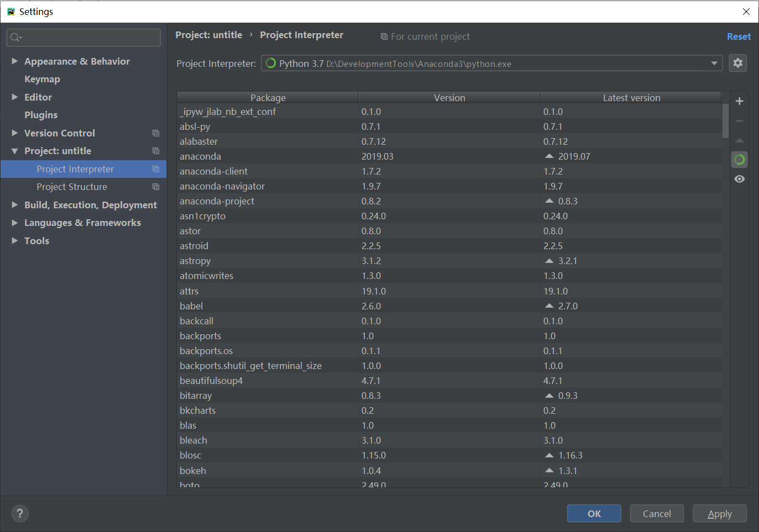Image resolution: width=759 pixels, height=532 pixels.
Task: Click the 'For current project' indicator icon
Action: (384, 36)
